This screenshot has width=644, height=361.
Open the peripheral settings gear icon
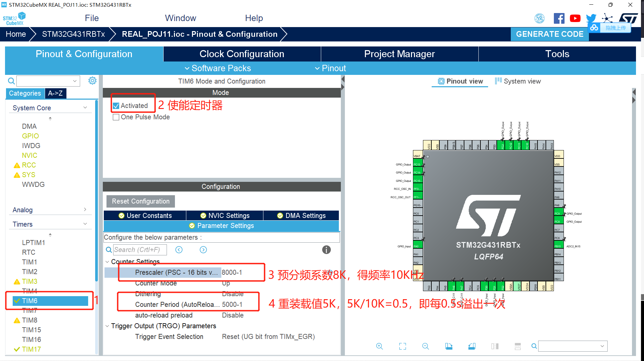point(92,81)
